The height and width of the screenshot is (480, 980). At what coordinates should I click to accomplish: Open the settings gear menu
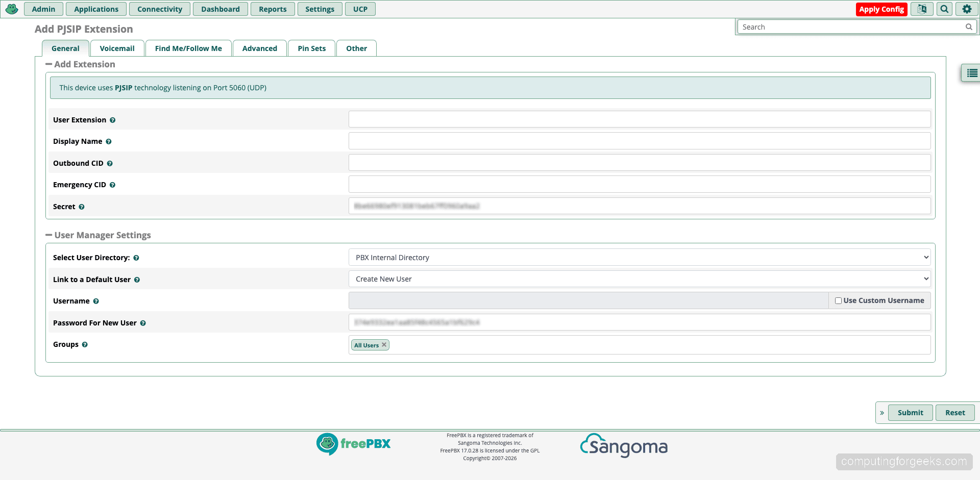[x=967, y=9]
